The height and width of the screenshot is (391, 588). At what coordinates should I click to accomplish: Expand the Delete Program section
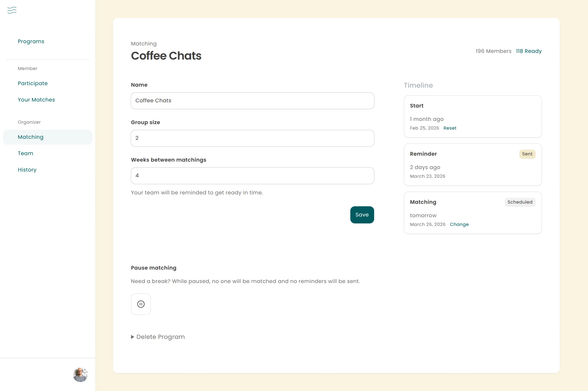coord(158,337)
